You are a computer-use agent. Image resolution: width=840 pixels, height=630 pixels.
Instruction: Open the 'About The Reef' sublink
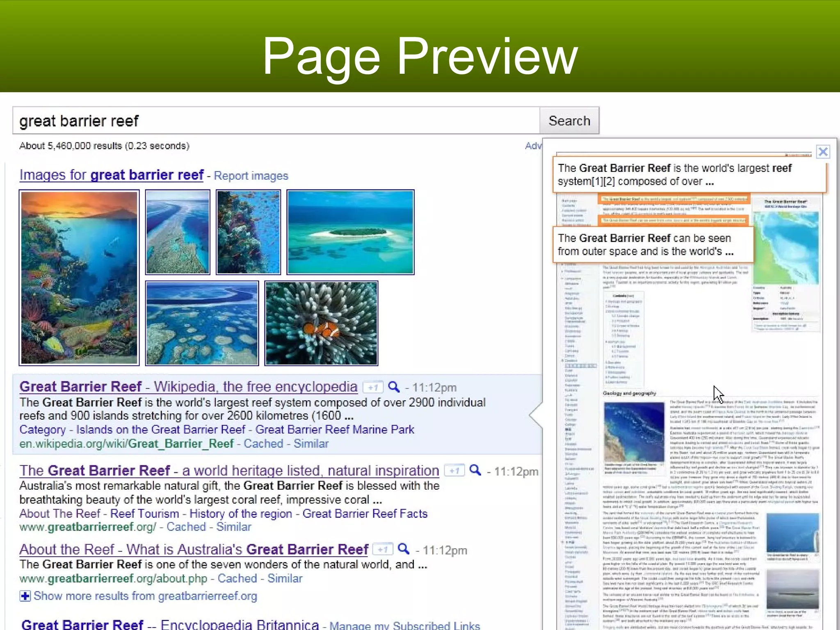60,514
